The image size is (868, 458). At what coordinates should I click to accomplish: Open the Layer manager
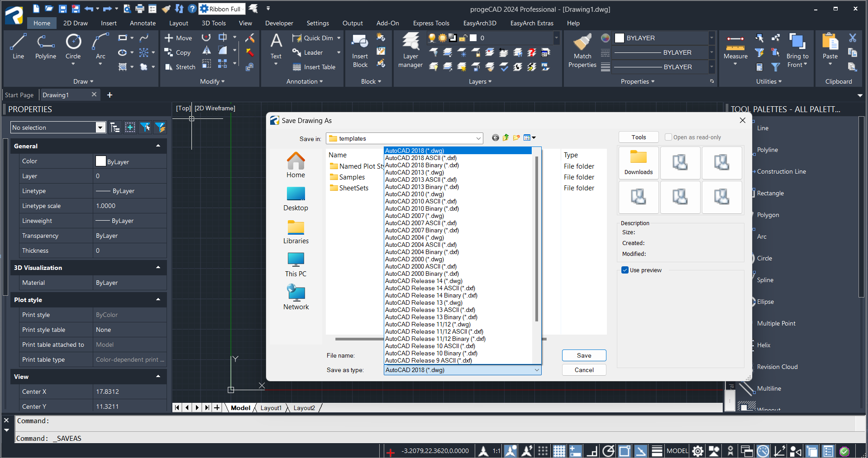[410, 51]
